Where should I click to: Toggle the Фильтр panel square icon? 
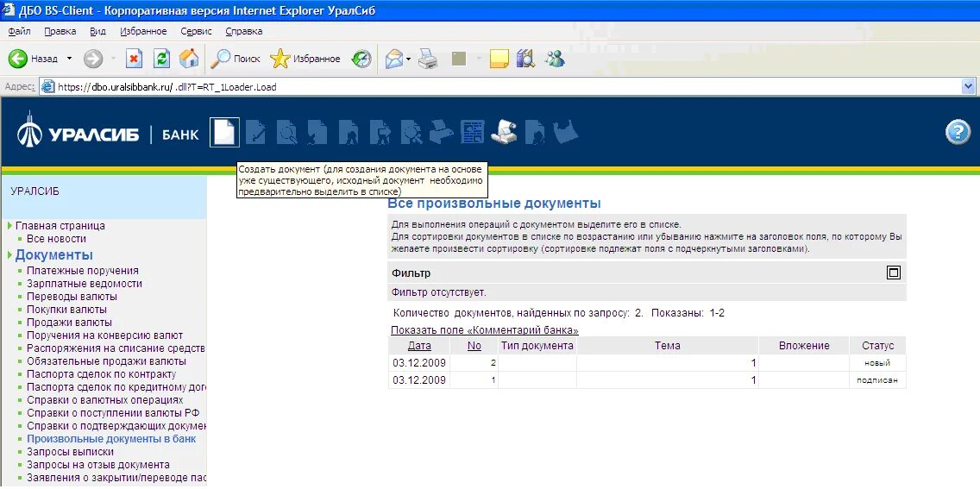pos(894,273)
